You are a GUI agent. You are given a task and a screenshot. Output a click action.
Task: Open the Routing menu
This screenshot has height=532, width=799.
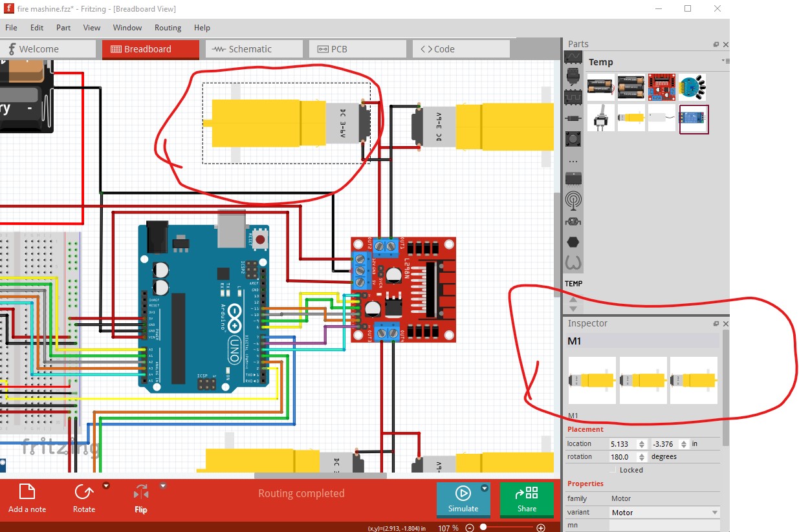tap(168, 28)
